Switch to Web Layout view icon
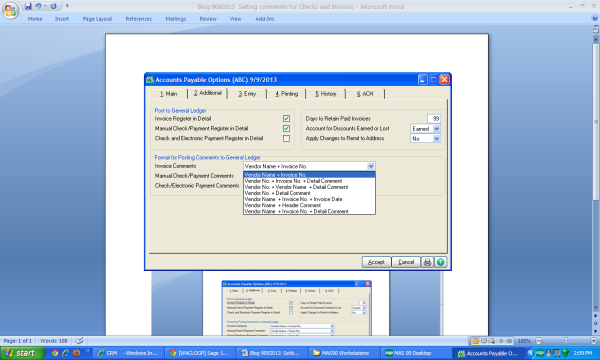This screenshot has height=360, width=600. tap(492, 341)
